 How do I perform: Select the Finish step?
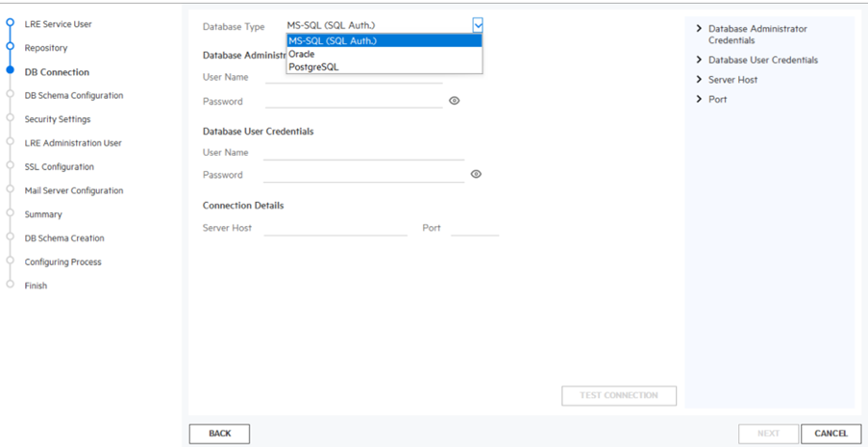pos(36,286)
